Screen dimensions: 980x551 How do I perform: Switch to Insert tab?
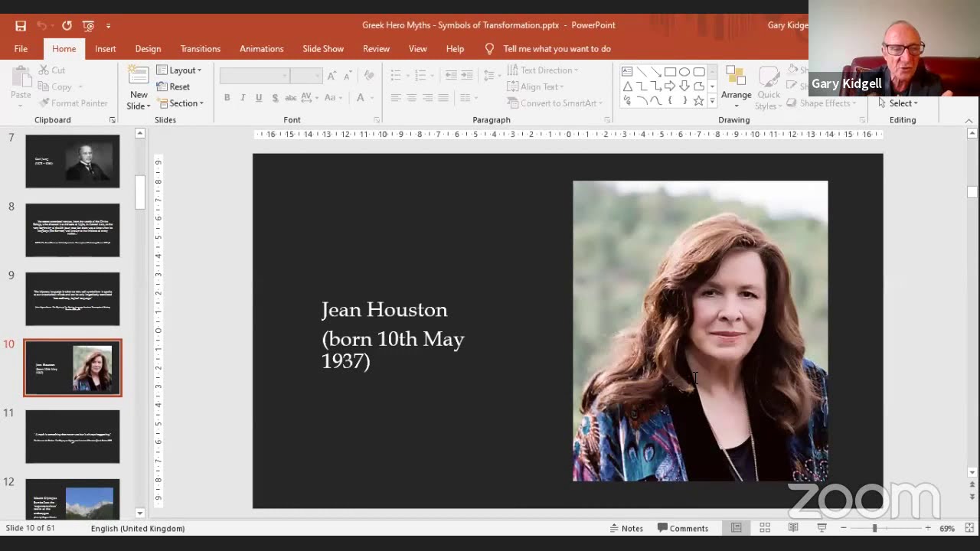(106, 49)
